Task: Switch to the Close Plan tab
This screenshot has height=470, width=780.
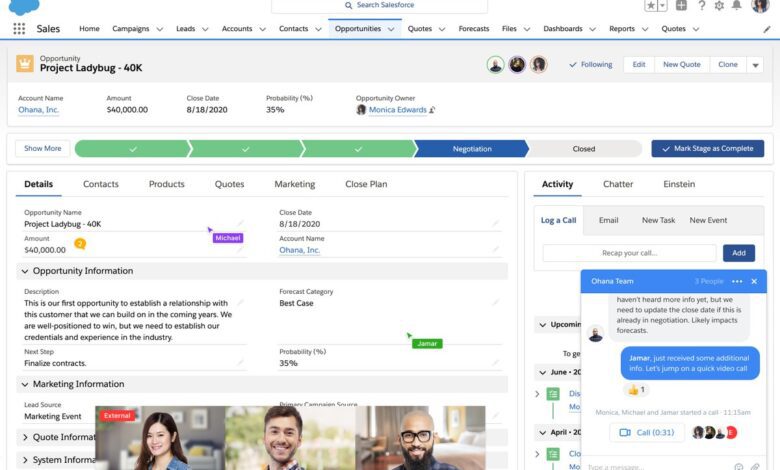Action: click(366, 184)
